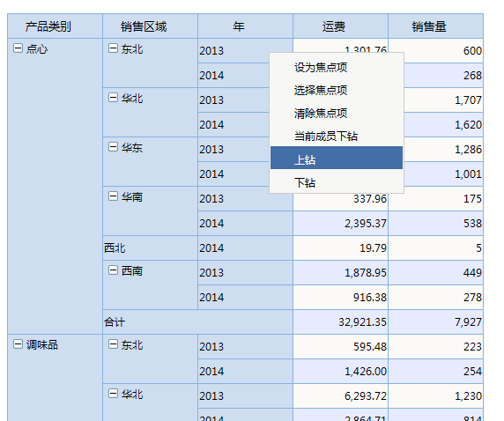Viewport: 504px width, 421px height.
Task: Click the 产品类别 column header
Action: 55,26
